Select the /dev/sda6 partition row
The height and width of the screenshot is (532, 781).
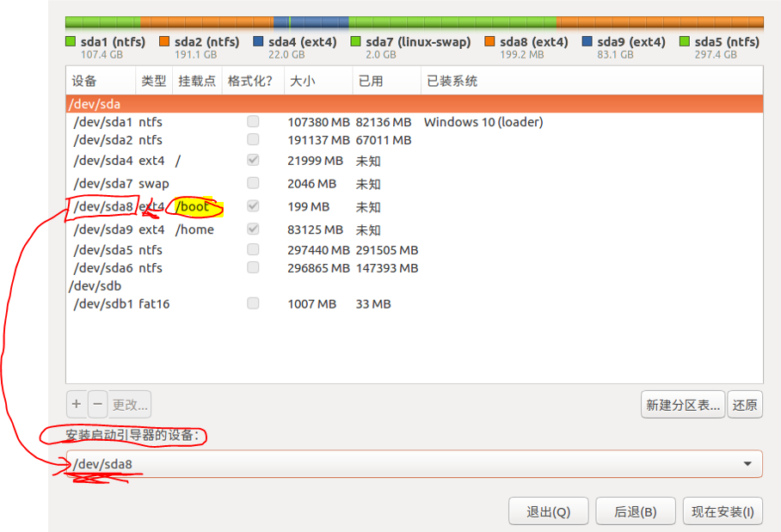(x=415, y=268)
